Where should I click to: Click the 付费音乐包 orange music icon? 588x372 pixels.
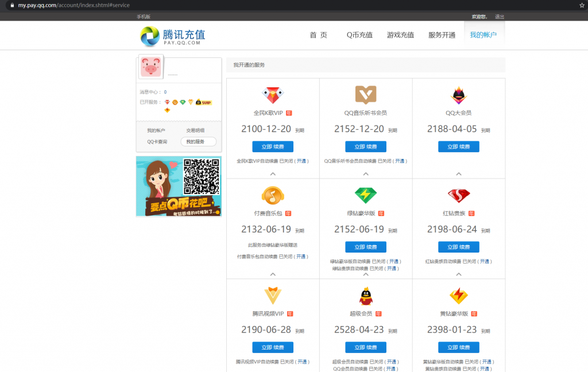tap(273, 195)
